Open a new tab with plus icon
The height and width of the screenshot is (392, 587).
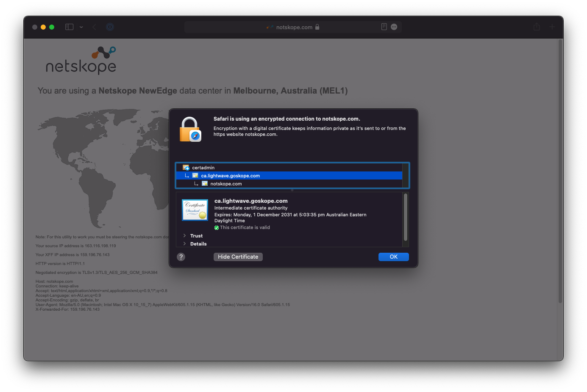point(552,27)
